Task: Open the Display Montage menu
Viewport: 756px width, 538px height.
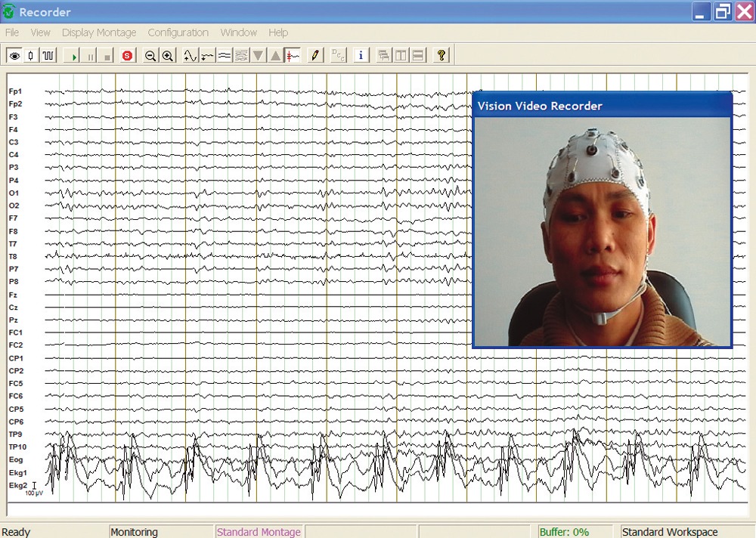Action: coord(99,32)
